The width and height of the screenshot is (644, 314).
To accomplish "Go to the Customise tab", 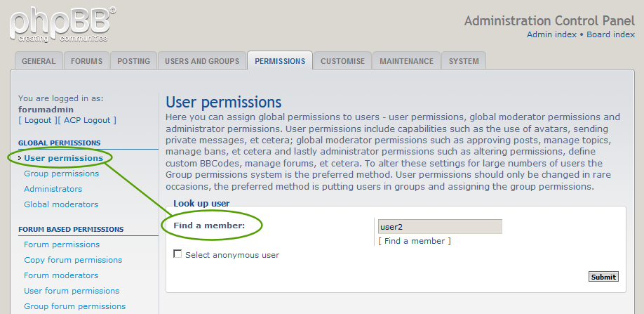I will (342, 61).
